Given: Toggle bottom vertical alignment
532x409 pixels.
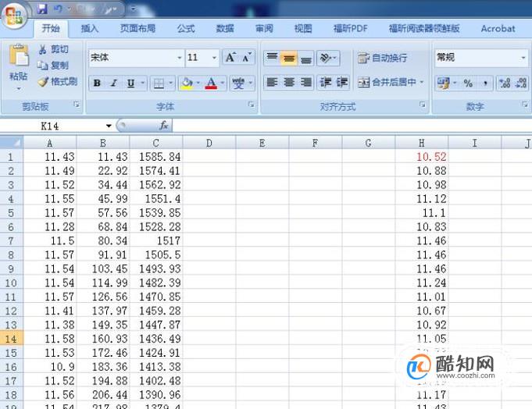Looking at the screenshot, I should point(305,58).
